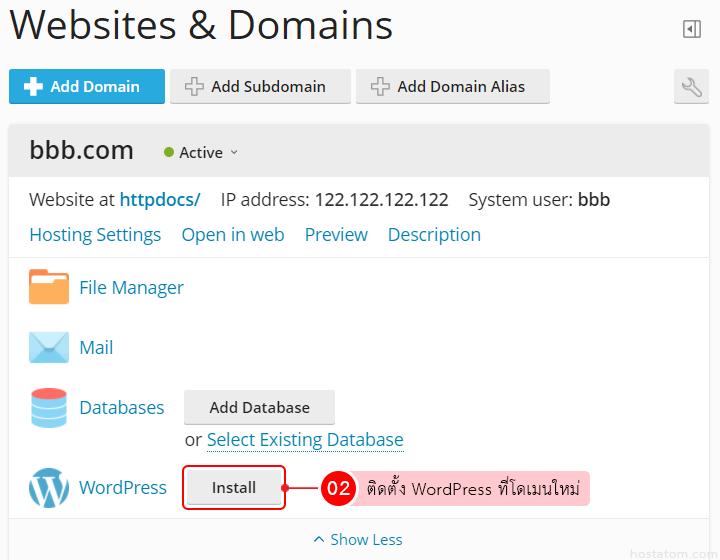Click Install button for WordPress
720x560 pixels.
234,488
